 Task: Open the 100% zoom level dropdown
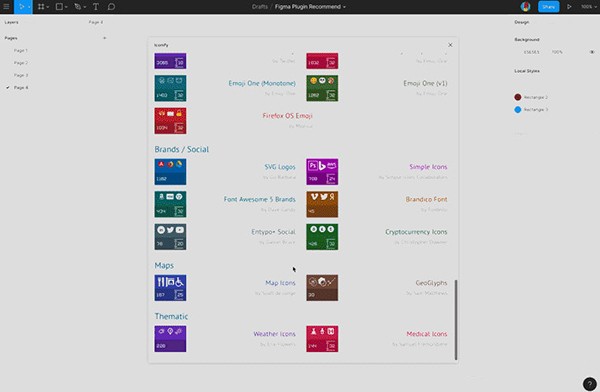coord(588,7)
